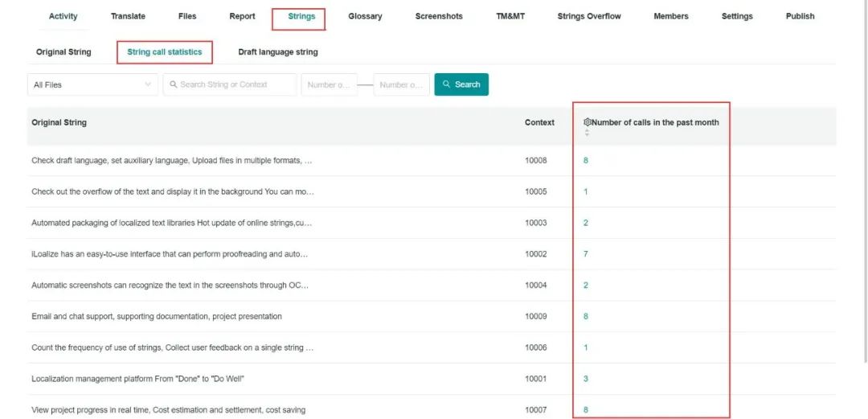Open the Screenshots tab in top navigation

click(x=439, y=16)
